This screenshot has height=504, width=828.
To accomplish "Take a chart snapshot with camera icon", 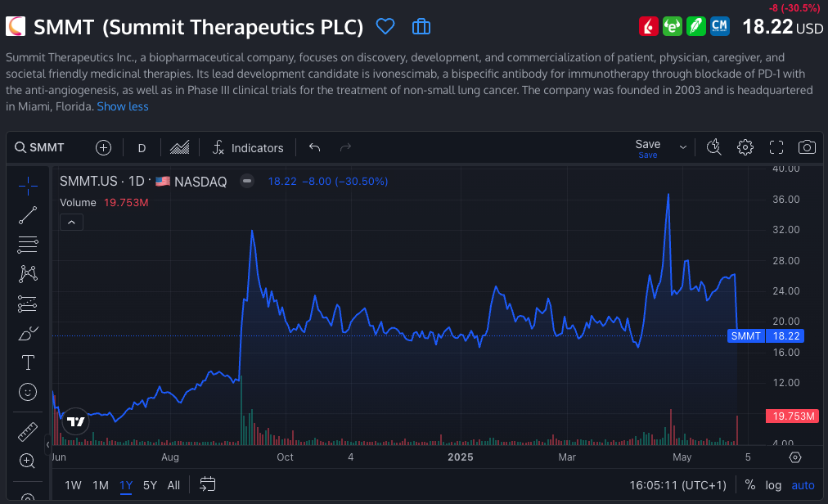I will (807, 147).
